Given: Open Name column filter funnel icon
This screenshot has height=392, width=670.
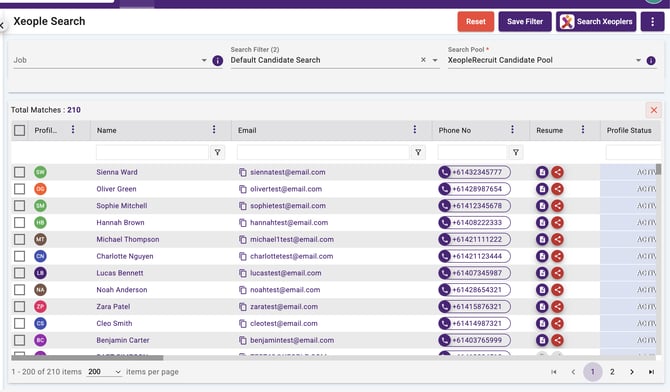Looking at the screenshot, I should point(217,152).
